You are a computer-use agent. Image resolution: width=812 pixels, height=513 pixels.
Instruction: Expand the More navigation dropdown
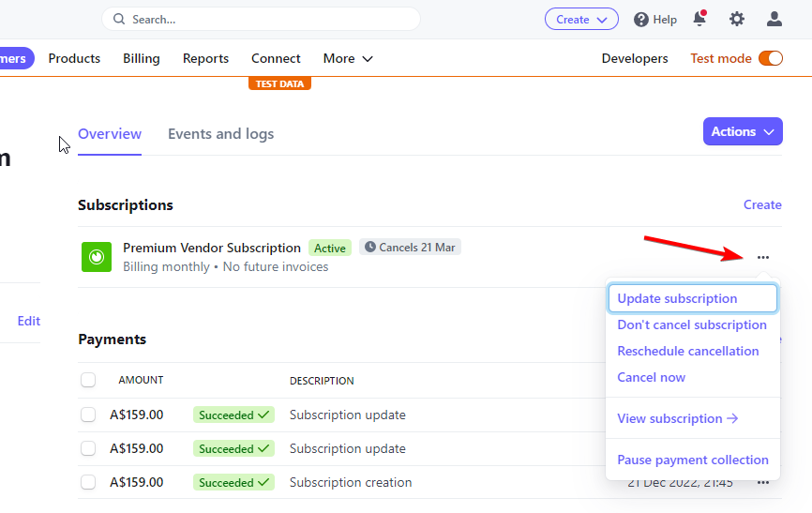click(348, 58)
